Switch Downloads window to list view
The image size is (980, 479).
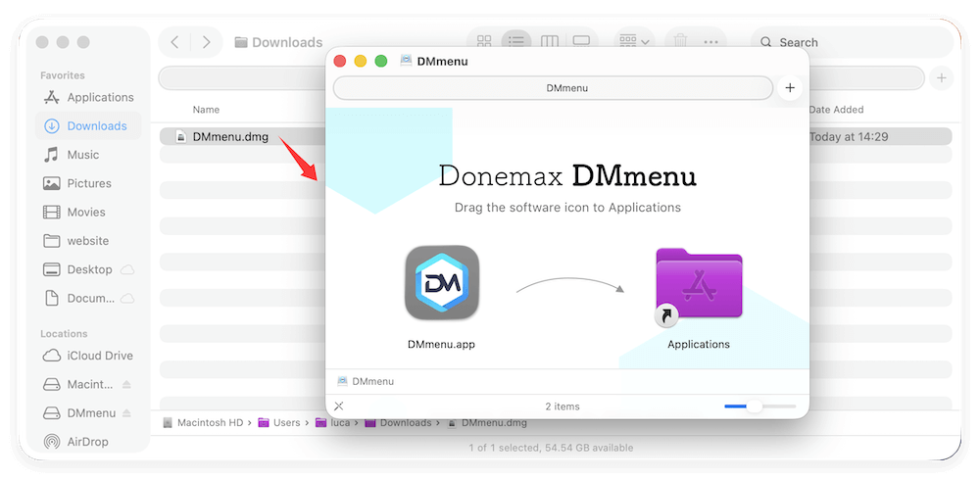pos(516,42)
